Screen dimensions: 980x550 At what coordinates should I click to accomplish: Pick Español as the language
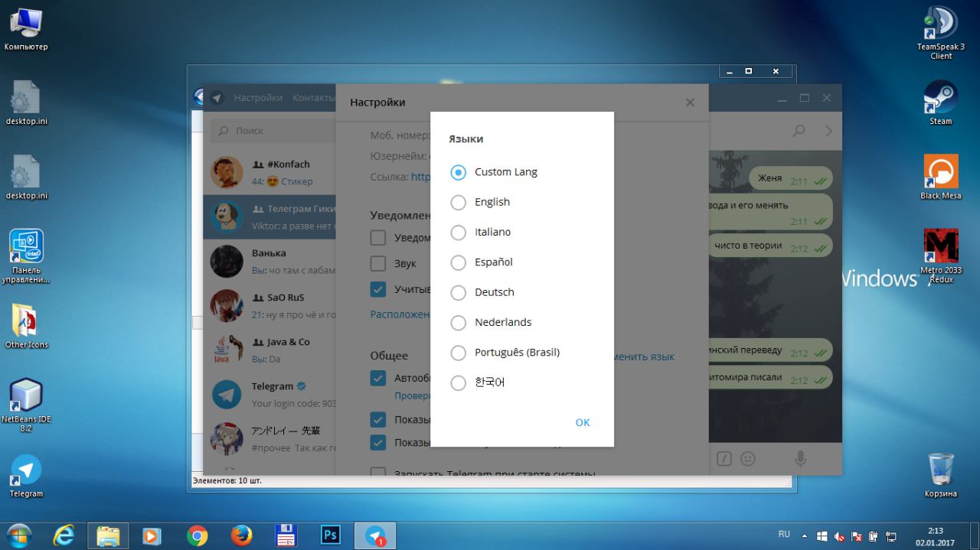(458, 262)
